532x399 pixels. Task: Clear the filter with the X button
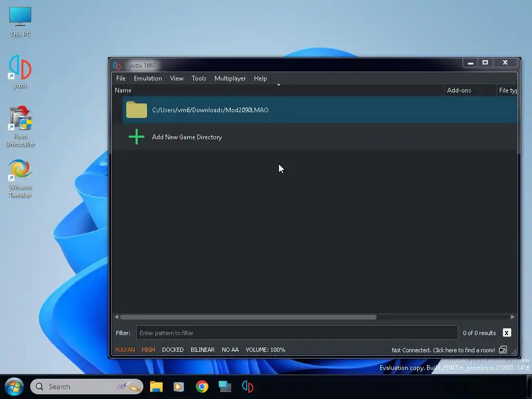pyautogui.click(x=507, y=333)
